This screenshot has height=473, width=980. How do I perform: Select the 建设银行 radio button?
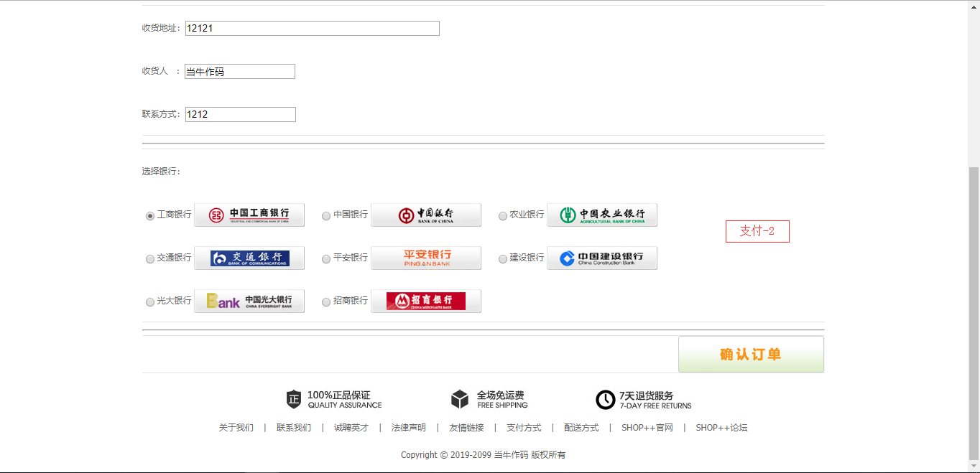(x=503, y=259)
